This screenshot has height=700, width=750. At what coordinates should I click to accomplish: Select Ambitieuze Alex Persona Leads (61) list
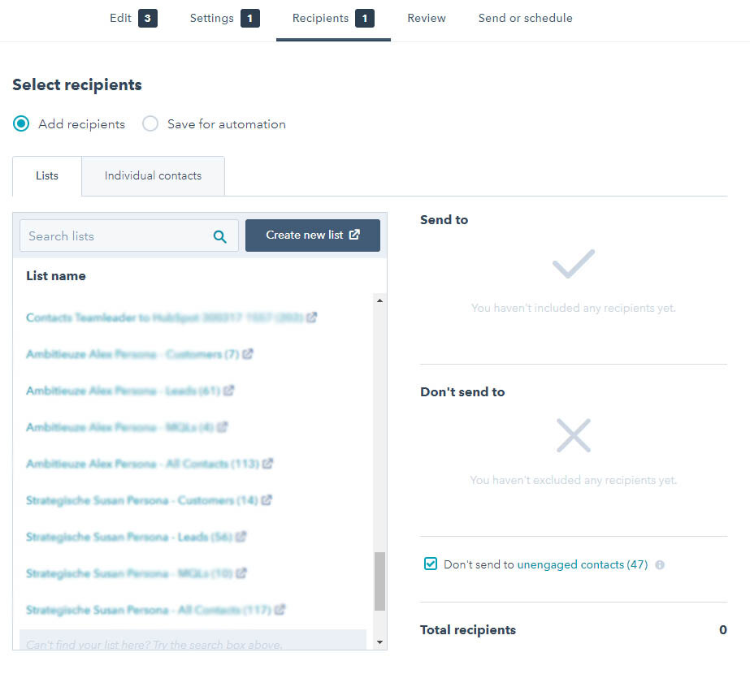(123, 391)
